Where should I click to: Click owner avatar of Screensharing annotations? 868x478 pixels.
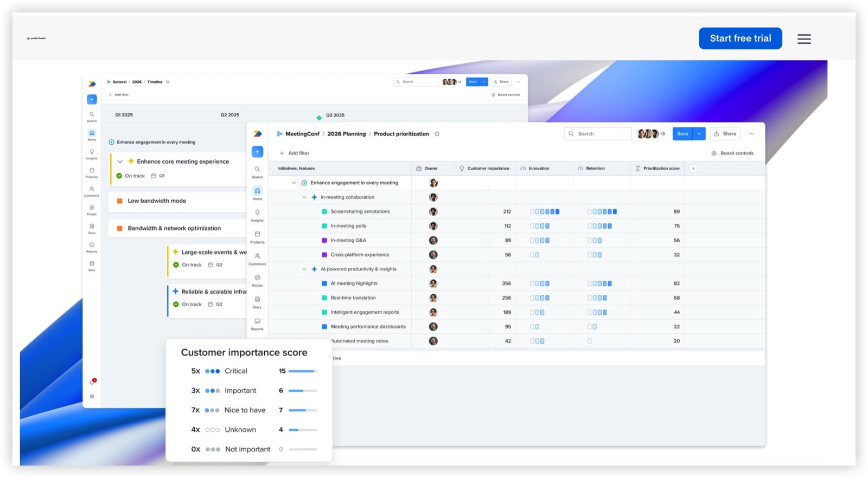(433, 212)
